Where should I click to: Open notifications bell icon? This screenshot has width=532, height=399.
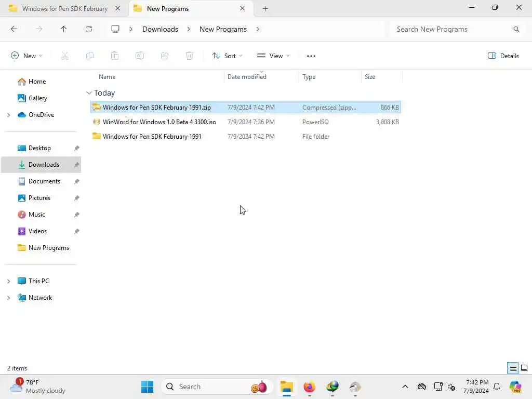(x=497, y=387)
